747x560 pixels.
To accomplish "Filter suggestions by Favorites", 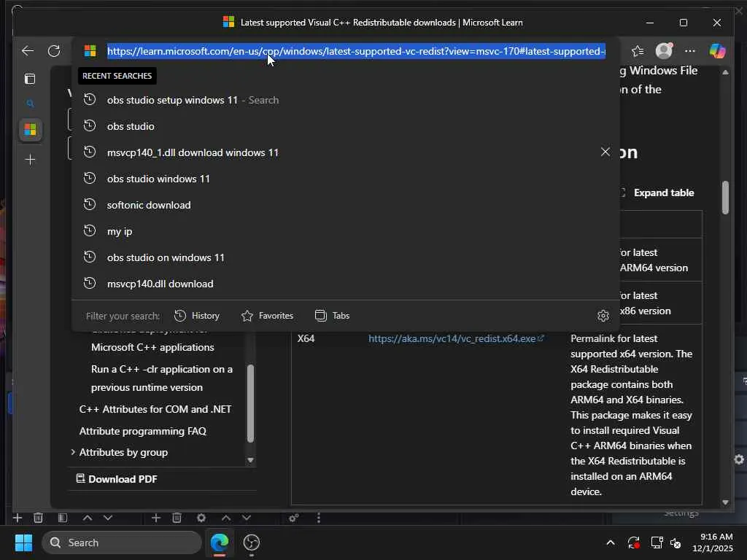I will point(267,316).
